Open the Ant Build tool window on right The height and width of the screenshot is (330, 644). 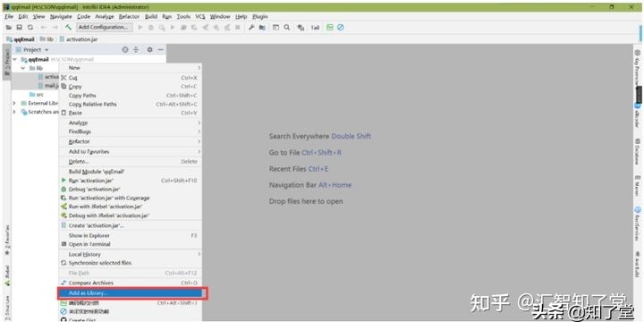pos(637,265)
